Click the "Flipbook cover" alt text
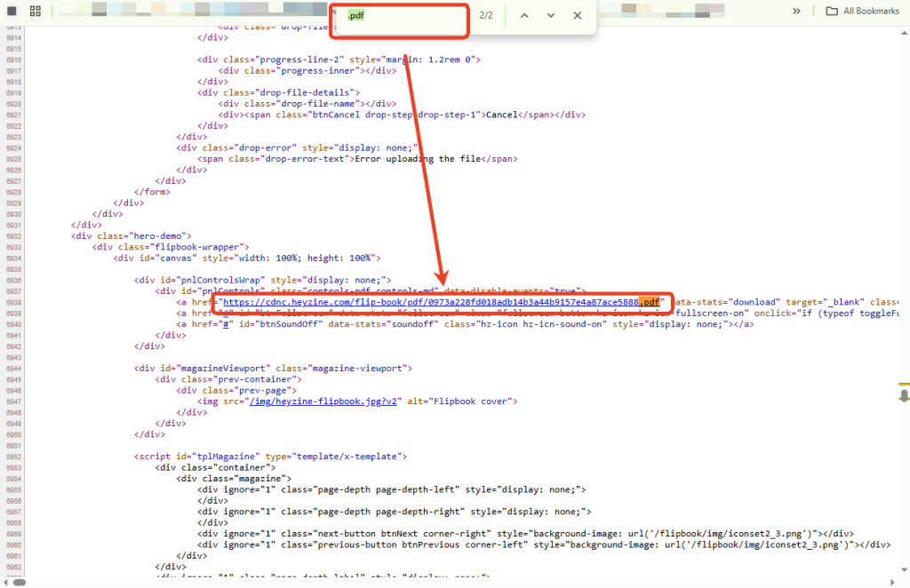The height and width of the screenshot is (588, 910). (470, 401)
